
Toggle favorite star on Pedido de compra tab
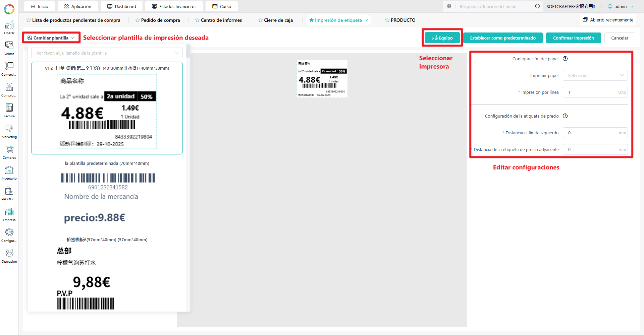click(x=138, y=20)
